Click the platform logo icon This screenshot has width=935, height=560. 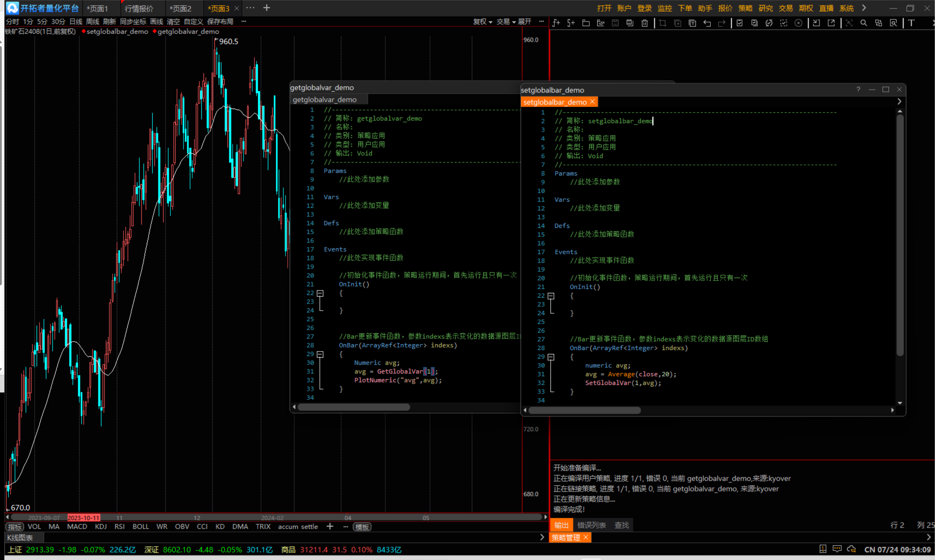(12, 8)
